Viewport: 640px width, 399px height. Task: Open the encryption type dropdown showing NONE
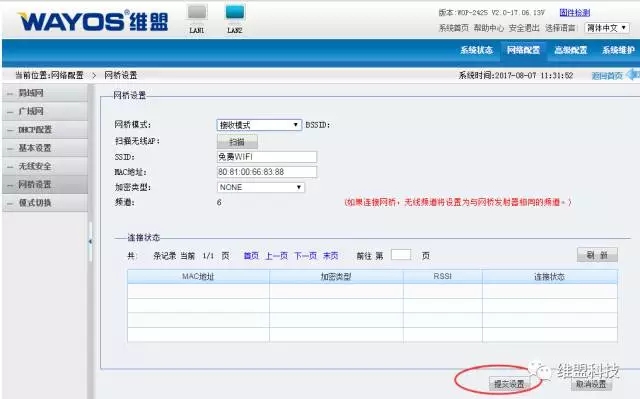coord(260,187)
